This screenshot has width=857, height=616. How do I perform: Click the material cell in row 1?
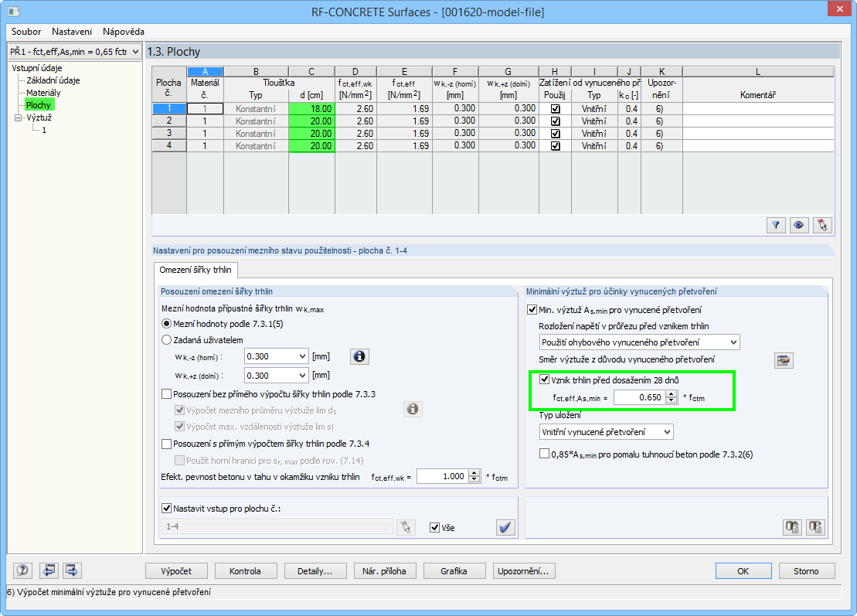(205, 109)
